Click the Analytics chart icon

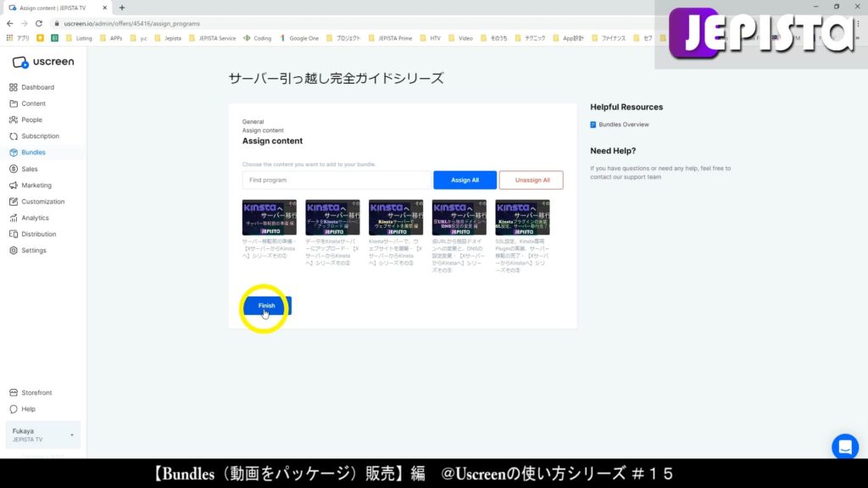pos(14,218)
